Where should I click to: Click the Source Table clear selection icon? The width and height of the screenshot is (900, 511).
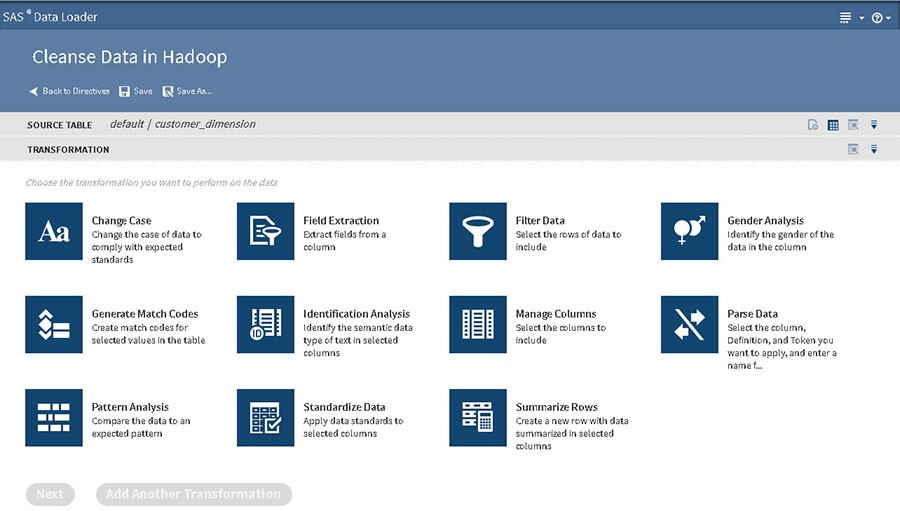click(x=853, y=125)
